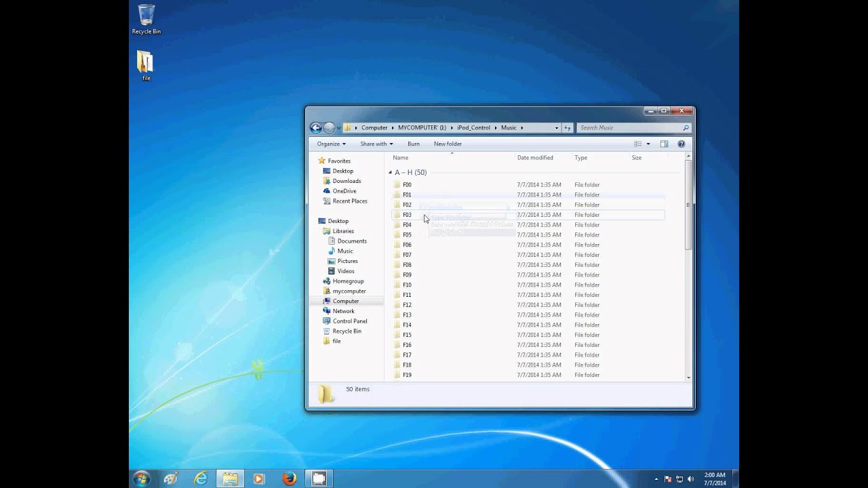Click iPod_Control in the address breadcrumb
This screenshot has height=488, width=868.
click(x=473, y=127)
